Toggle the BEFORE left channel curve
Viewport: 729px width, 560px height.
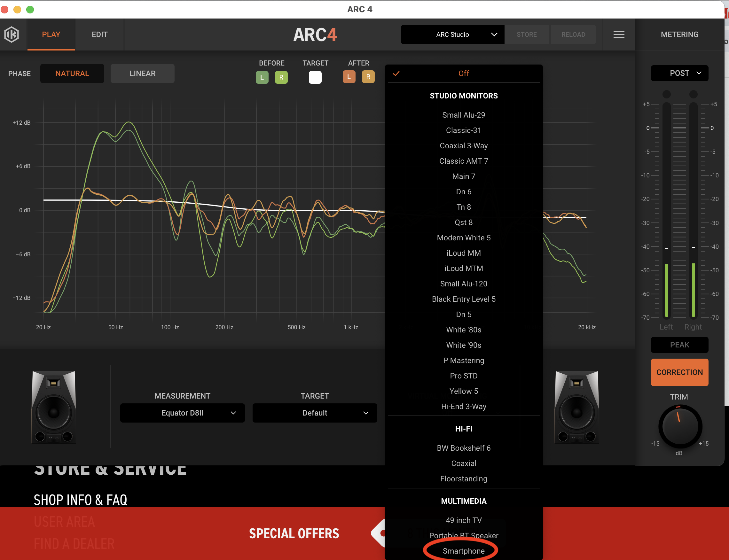pyautogui.click(x=262, y=77)
